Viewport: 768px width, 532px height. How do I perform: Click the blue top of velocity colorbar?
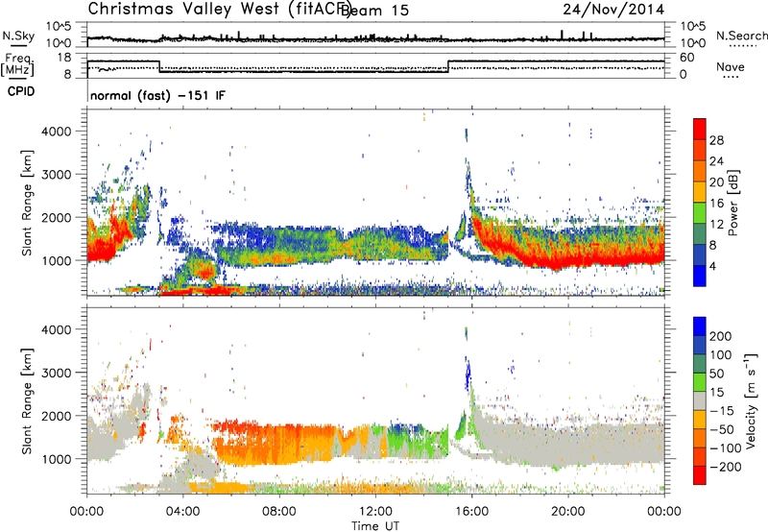point(700,326)
